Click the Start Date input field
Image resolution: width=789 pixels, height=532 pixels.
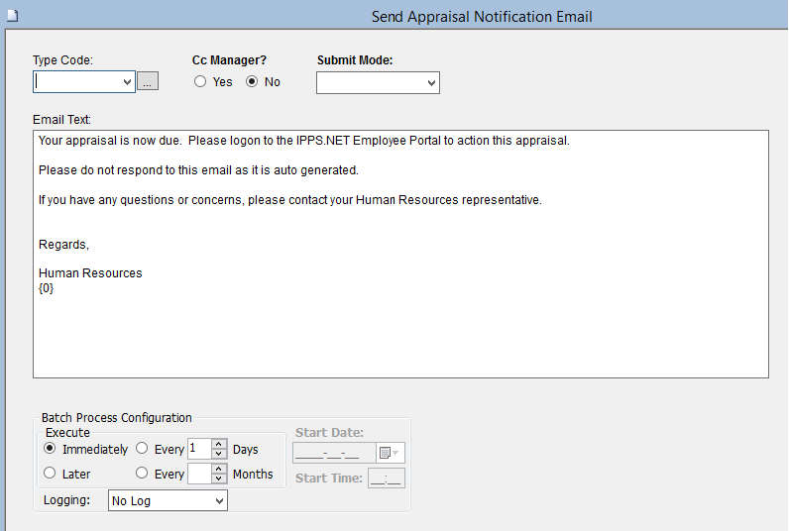click(334, 453)
